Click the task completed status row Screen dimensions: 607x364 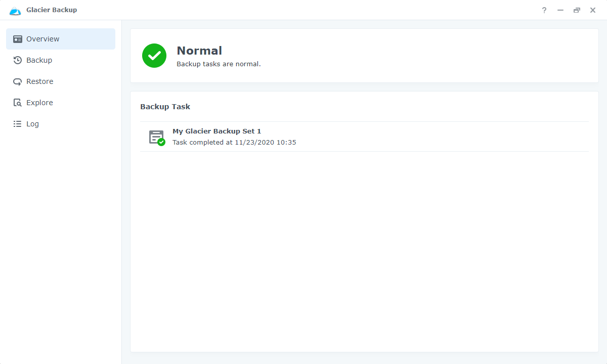tap(234, 142)
